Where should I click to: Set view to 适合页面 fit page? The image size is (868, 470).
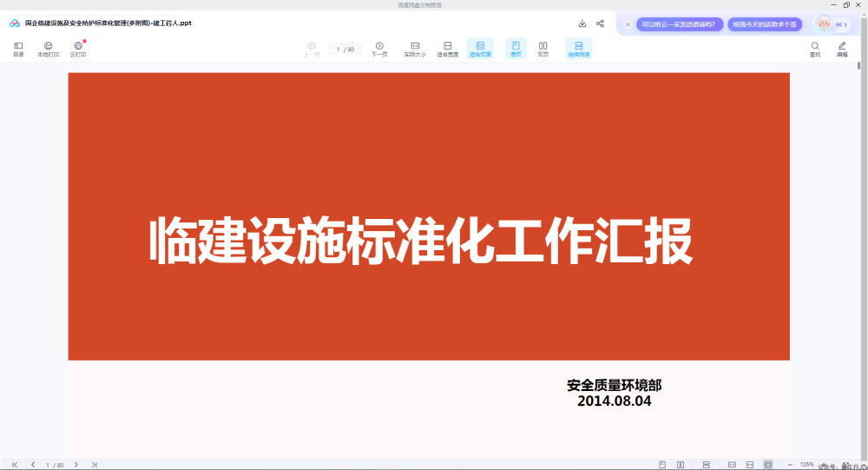pyautogui.click(x=480, y=50)
